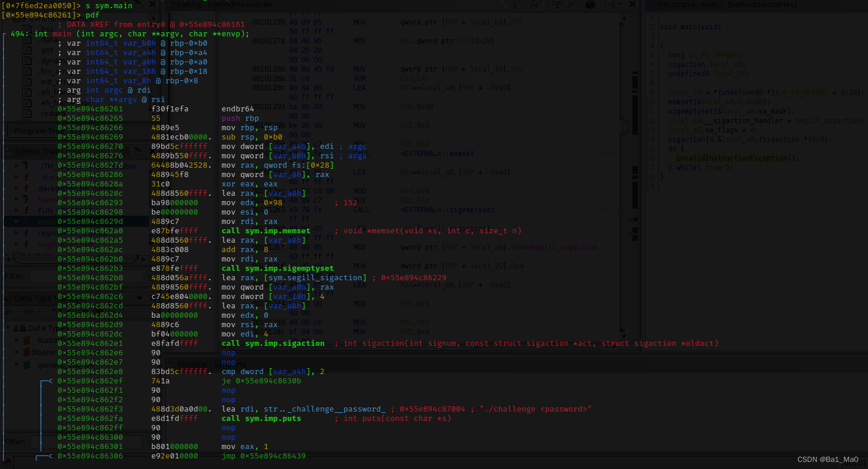868x469 pixels.
Task: Click 'segill_sigaction' handler in Decompile panel
Action: click(x=828, y=120)
